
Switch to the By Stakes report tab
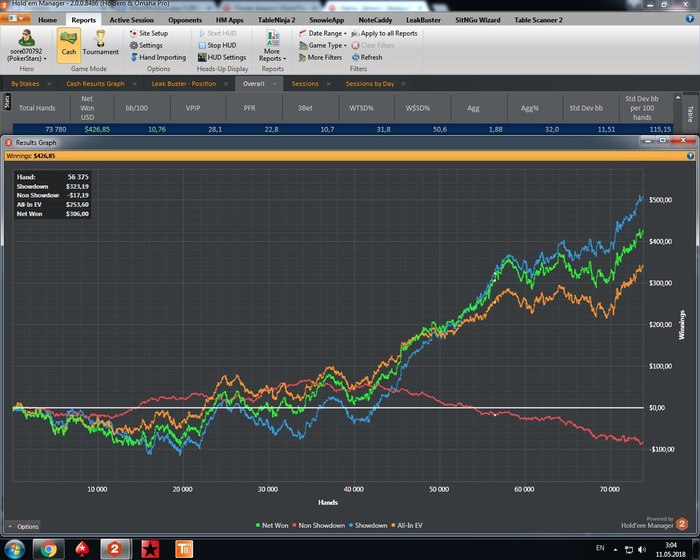25,84
